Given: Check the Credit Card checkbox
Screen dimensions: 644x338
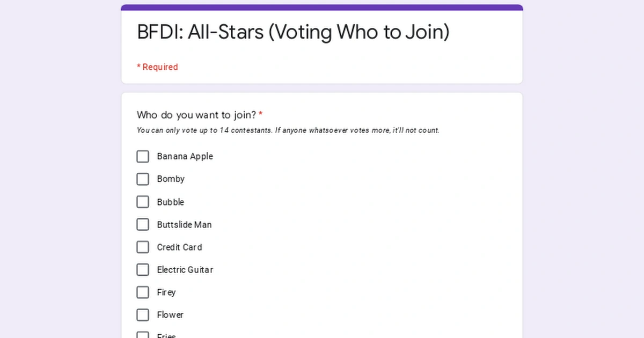Looking at the screenshot, I should [142, 247].
